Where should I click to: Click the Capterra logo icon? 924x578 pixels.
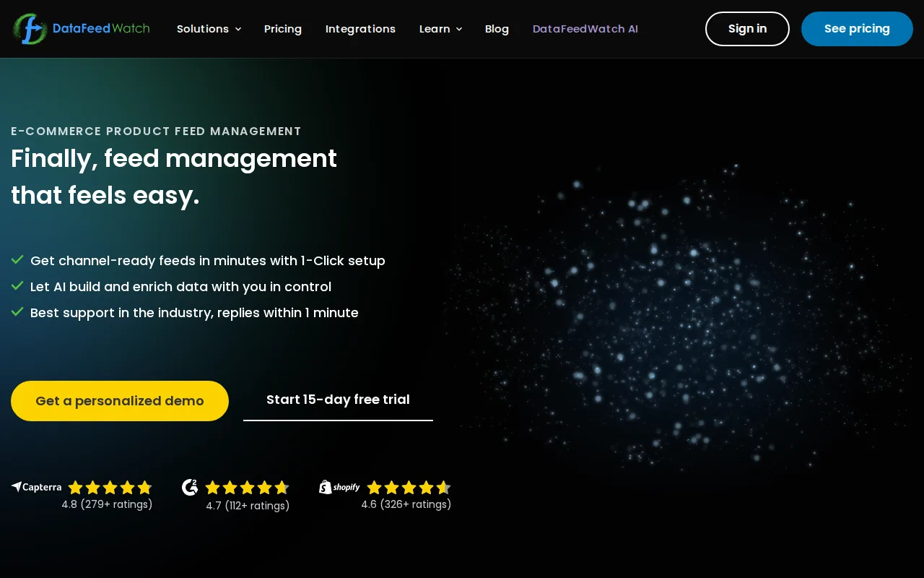click(17, 487)
